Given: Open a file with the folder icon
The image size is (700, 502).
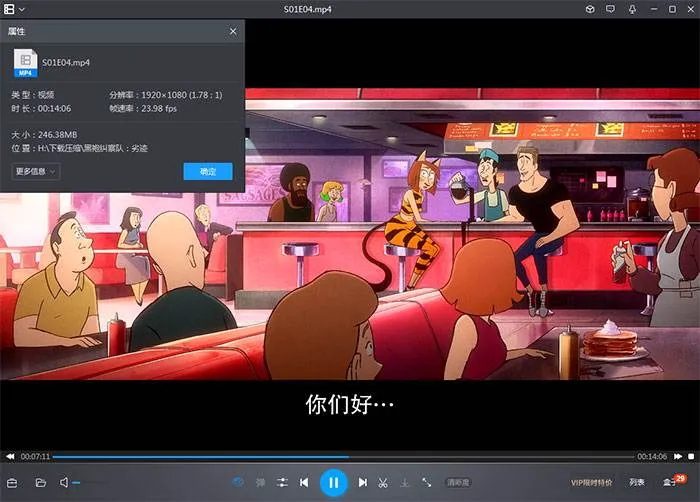Looking at the screenshot, I should (41, 483).
